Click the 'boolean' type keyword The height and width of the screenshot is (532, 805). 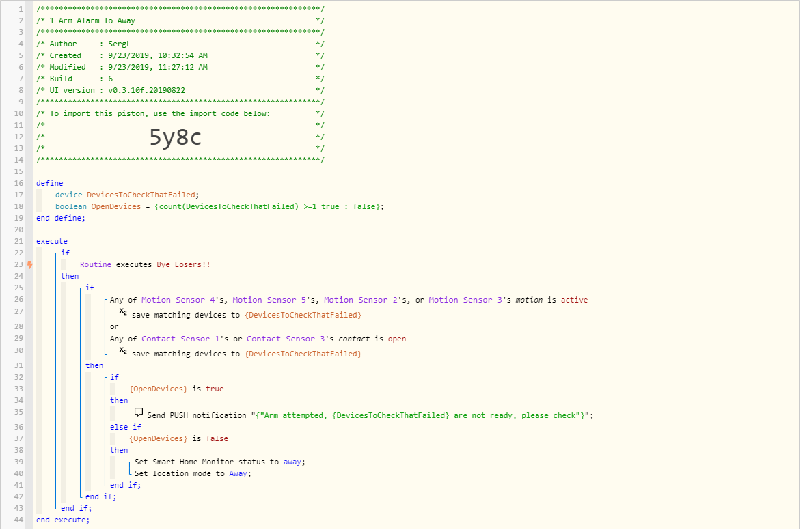coord(71,206)
